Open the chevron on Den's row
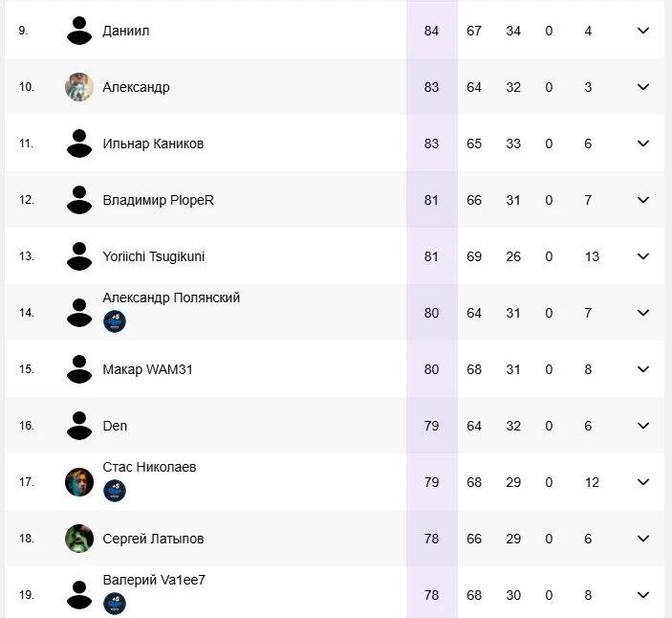 click(643, 426)
